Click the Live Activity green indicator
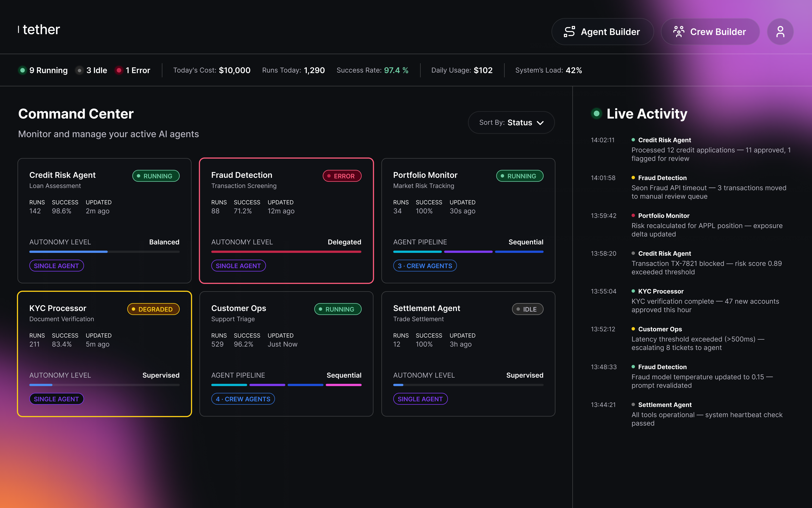The image size is (812, 508). click(x=597, y=114)
